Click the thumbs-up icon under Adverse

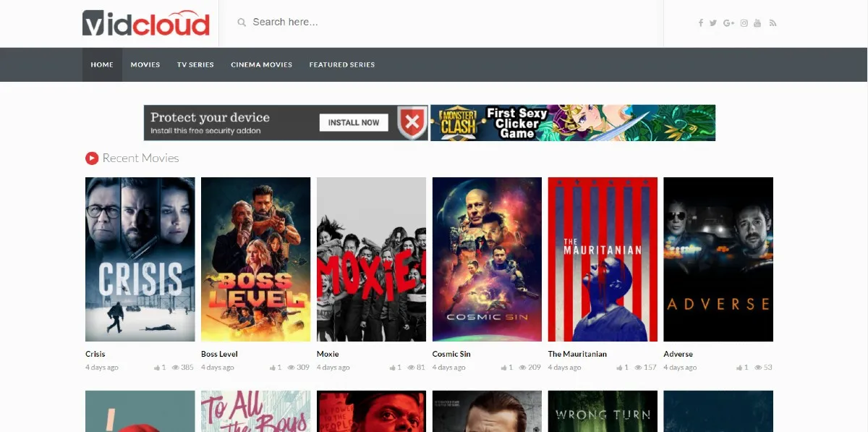click(741, 368)
